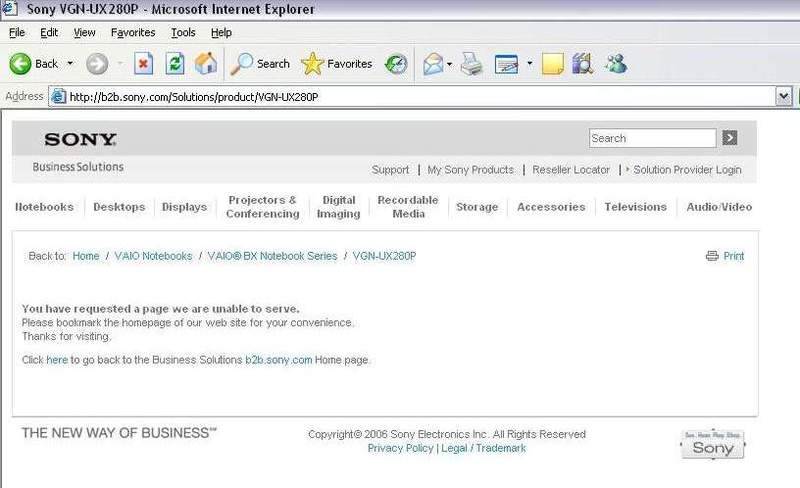
Task: Select the Digital Imaging tab
Action: (339, 207)
